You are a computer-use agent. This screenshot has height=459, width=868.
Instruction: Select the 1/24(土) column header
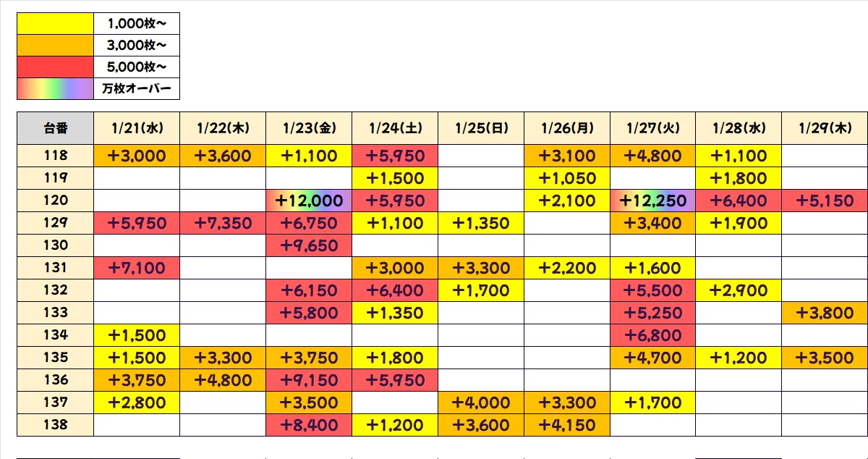(x=396, y=128)
